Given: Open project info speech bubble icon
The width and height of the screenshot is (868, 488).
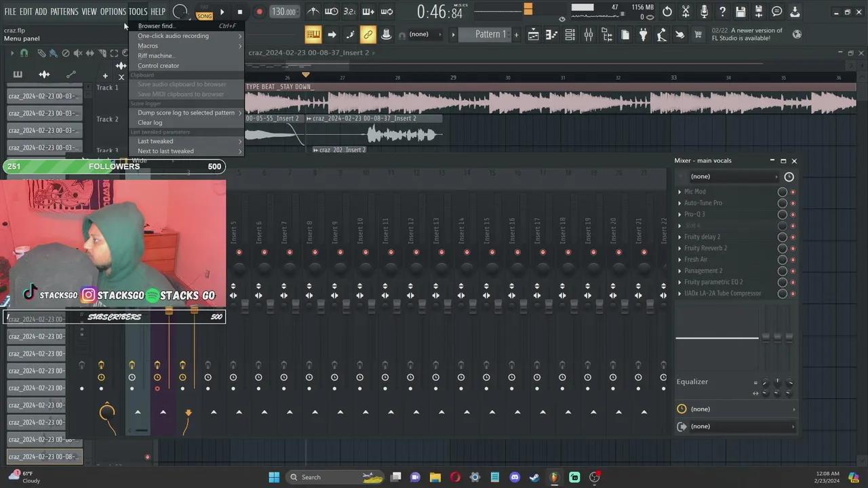Looking at the screenshot, I should [777, 12].
